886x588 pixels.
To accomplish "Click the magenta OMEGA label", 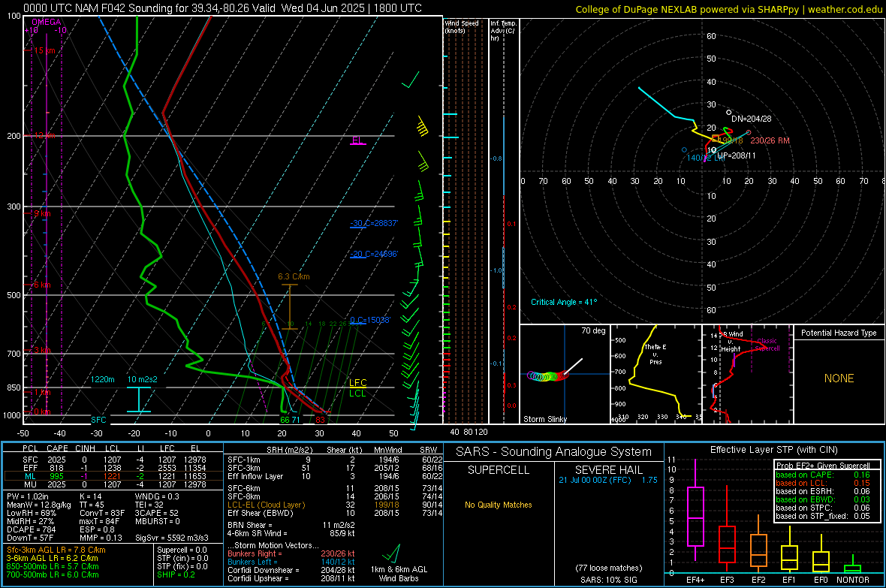I will click(46, 22).
